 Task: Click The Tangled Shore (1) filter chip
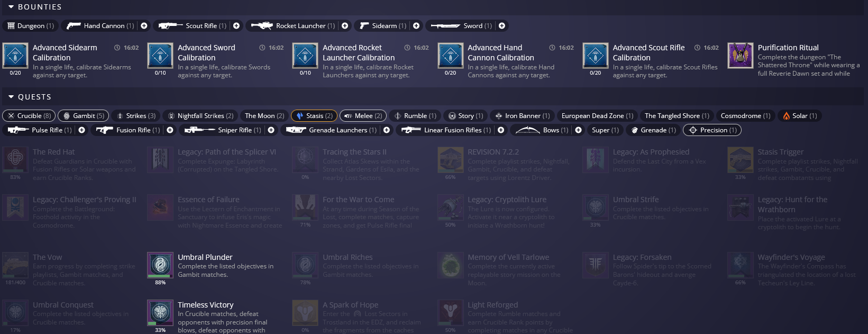pos(677,115)
